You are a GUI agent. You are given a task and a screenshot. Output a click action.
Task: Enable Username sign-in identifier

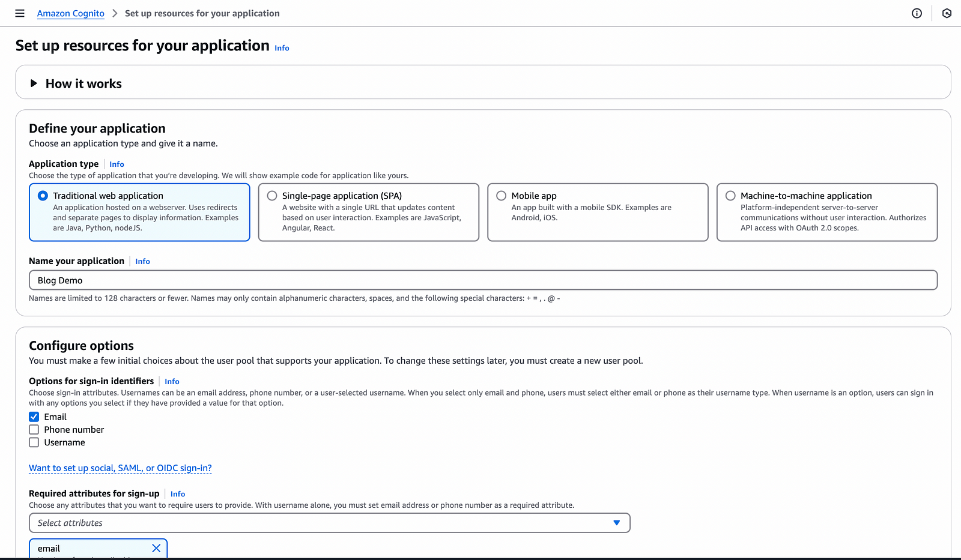point(34,442)
